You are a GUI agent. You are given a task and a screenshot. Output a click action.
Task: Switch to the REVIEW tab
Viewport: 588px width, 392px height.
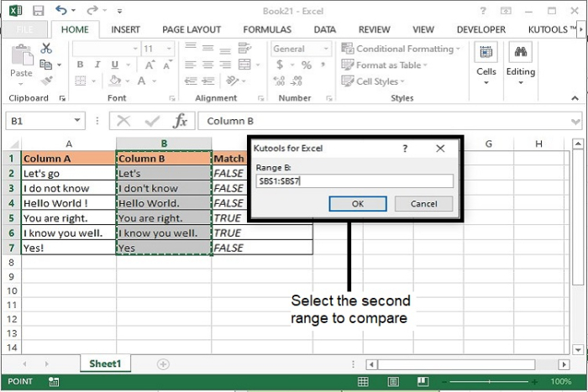[x=375, y=29]
